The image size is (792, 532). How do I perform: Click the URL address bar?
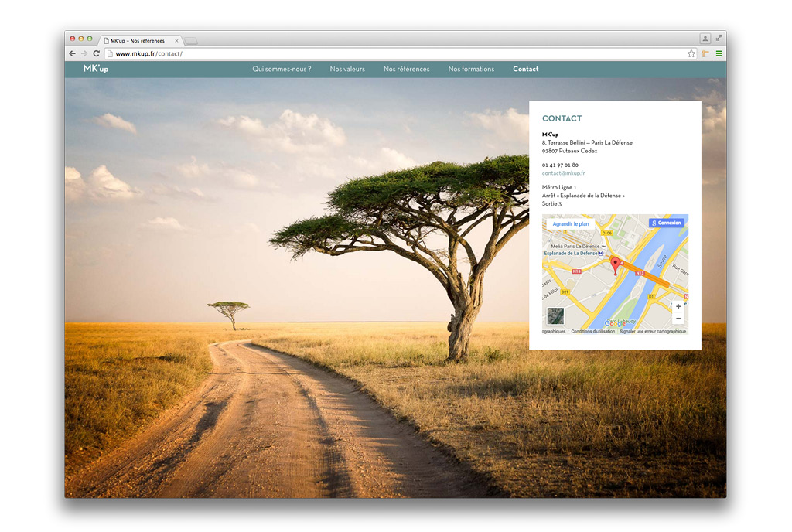(x=387, y=53)
